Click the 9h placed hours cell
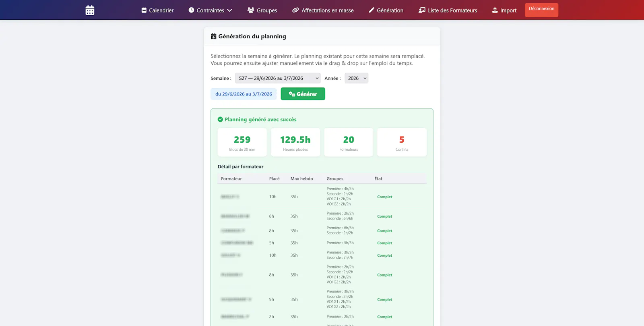 click(x=272, y=299)
